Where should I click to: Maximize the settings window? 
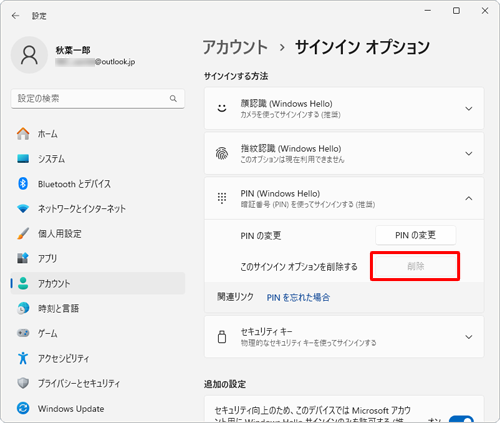tap(456, 11)
